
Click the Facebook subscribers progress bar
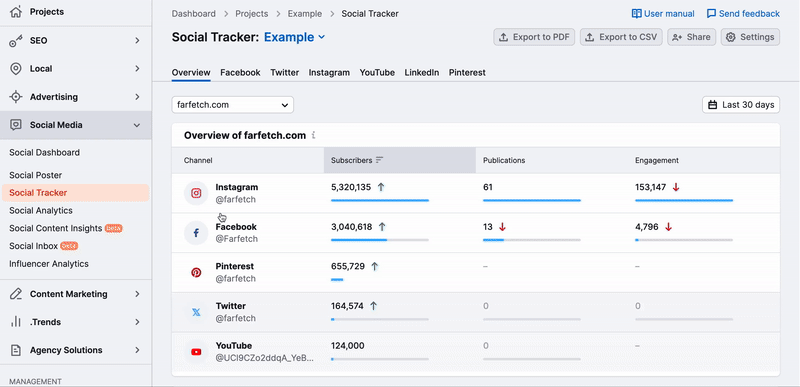pos(380,240)
